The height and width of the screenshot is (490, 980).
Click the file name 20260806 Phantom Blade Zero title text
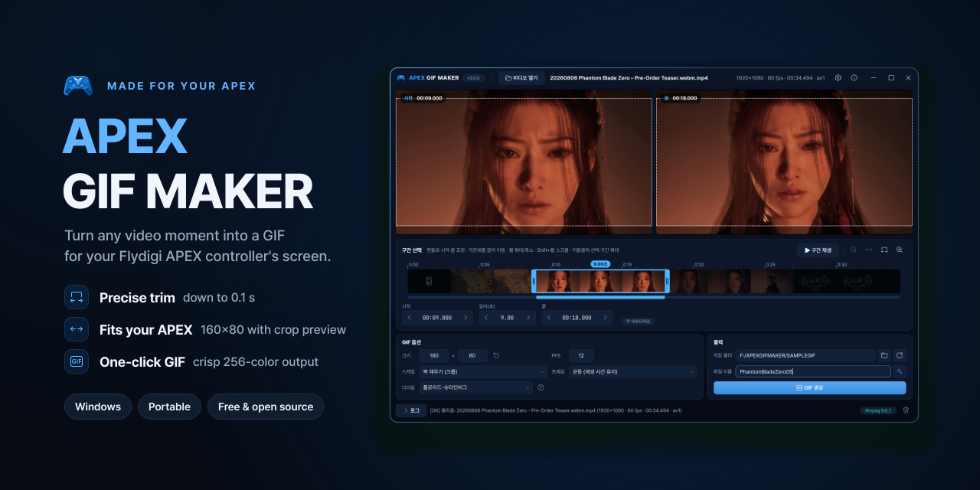pos(629,78)
